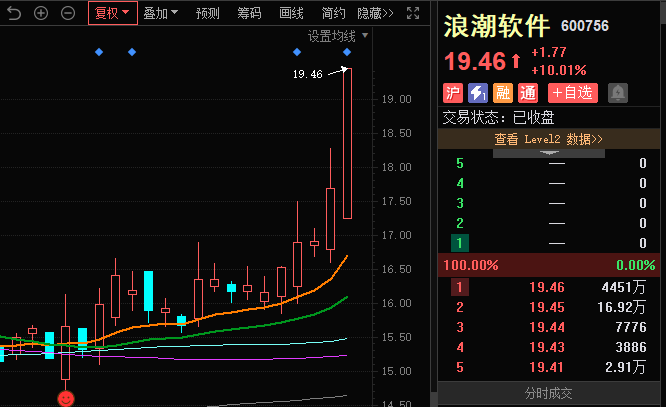The height and width of the screenshot is (407, 666).
Task: Select the 筹码 toolbar item
Action: pyautogui.click(x=249, y=13)
